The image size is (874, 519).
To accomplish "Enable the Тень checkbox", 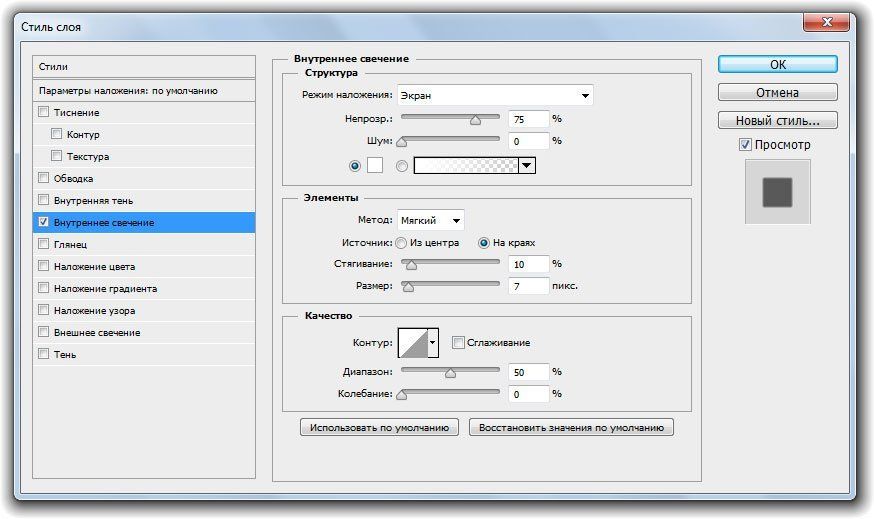I will pyautogui.click(x=43, y=353).
